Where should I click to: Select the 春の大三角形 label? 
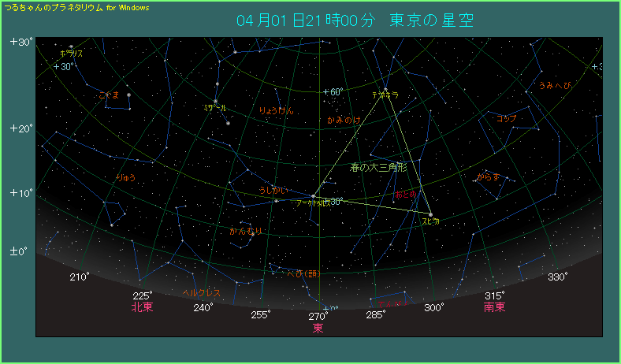tap(378, 168)
